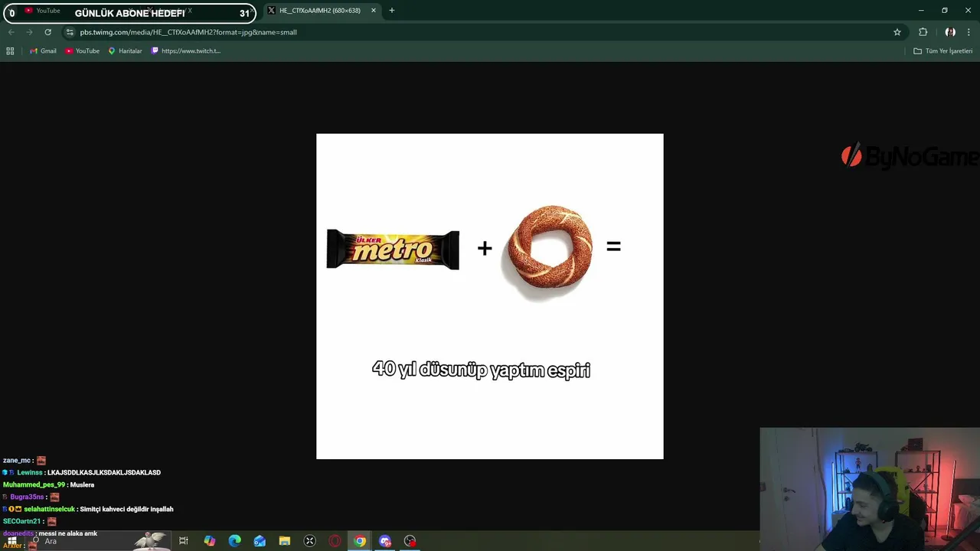Open the Gmail bookmark

click(43, 51)
